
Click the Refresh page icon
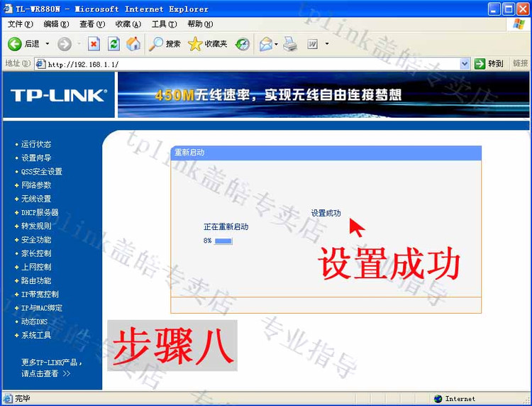tap(113, 44)
